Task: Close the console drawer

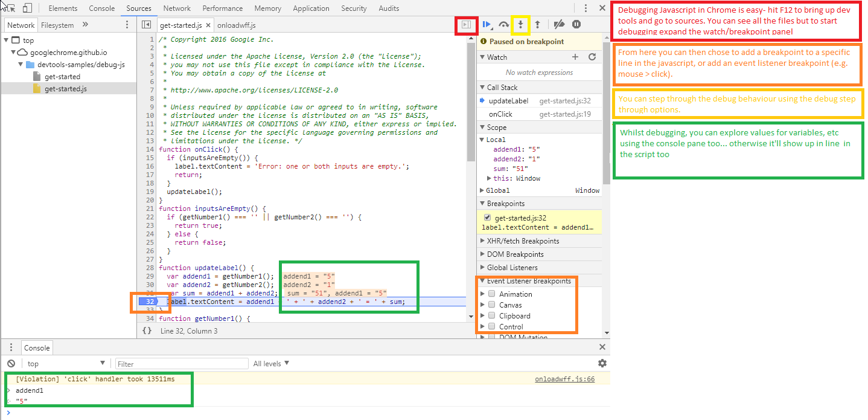Action: coord(602,347)
